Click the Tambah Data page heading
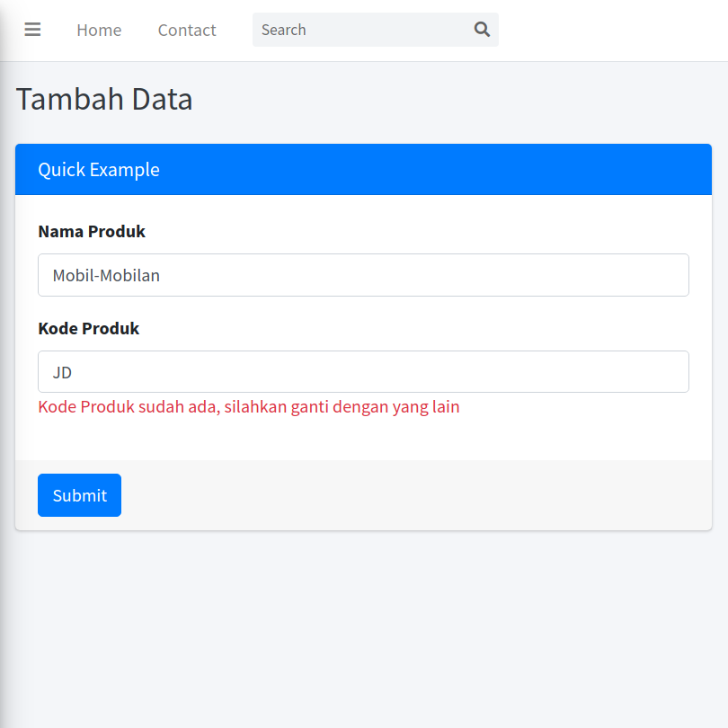 tap(104, 99)
